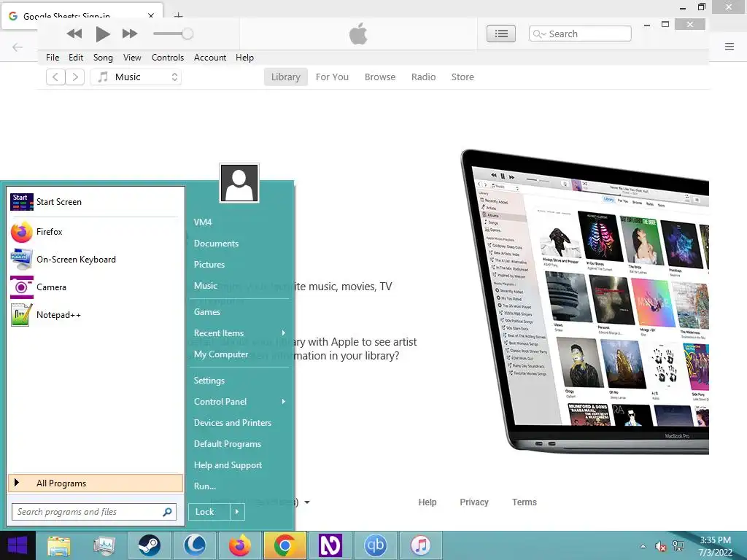The width and height of the screenshot is (747, 560).
Task: Click the Privacy link on the page
Action: (474, 502)
